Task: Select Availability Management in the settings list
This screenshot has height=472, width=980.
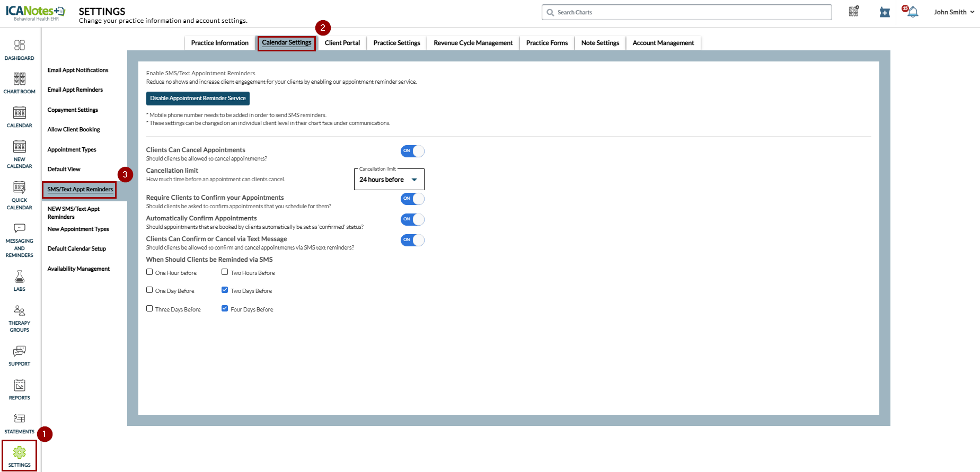Action: click(78, 269)
